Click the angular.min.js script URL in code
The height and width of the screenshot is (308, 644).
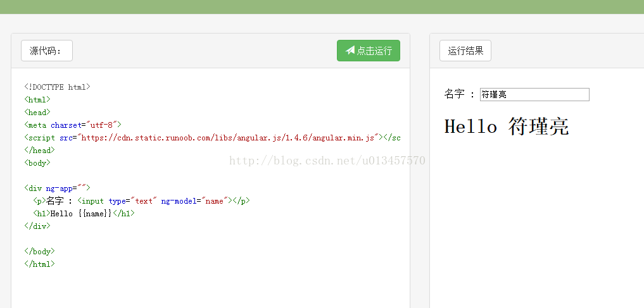228,137
